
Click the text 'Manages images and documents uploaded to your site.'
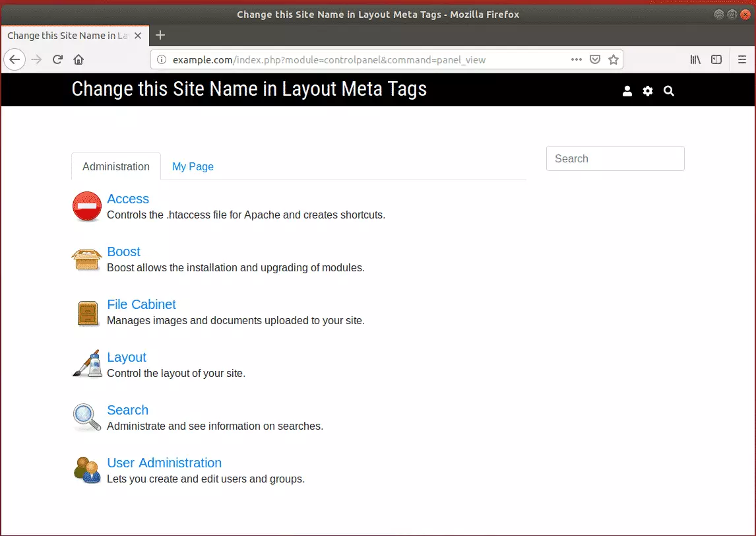236,321
